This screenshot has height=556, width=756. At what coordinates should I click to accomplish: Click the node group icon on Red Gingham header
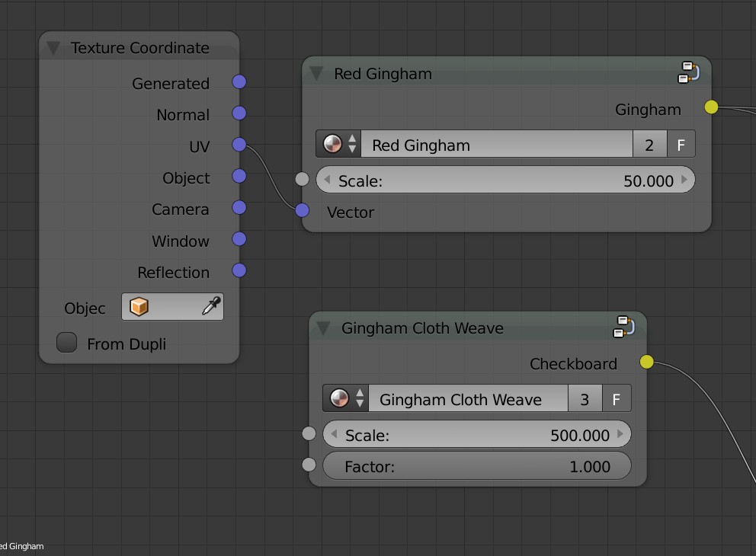click(x=689, y=72)
